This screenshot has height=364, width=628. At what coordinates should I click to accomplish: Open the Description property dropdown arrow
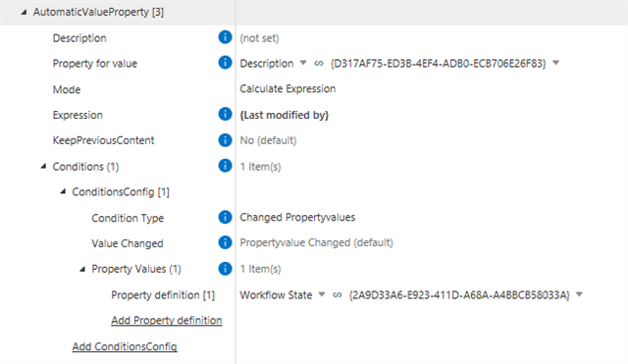(x=303, y=63)
